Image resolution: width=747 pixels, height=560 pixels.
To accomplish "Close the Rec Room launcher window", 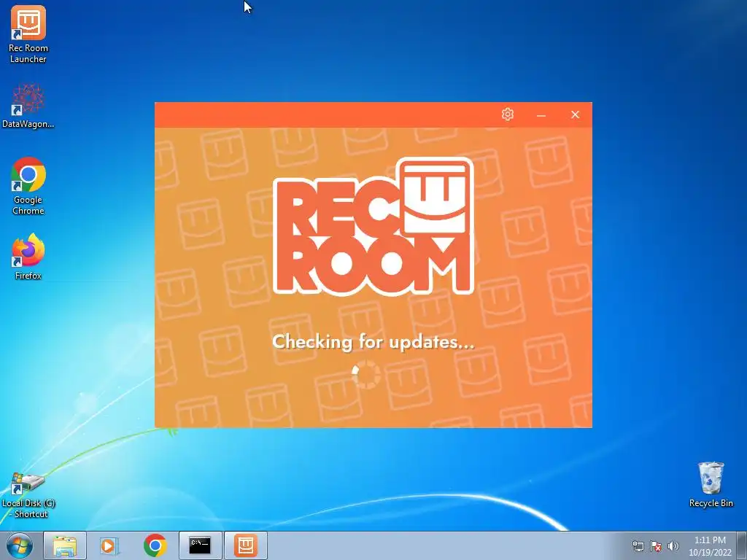I will coord(575,114).
